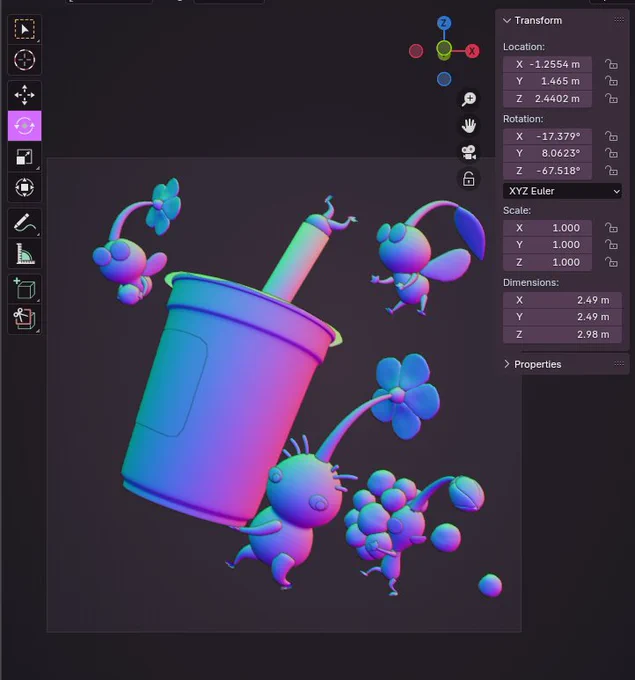
Task: Click the green Y axis gizmo circle
Action: click(444, 48)
